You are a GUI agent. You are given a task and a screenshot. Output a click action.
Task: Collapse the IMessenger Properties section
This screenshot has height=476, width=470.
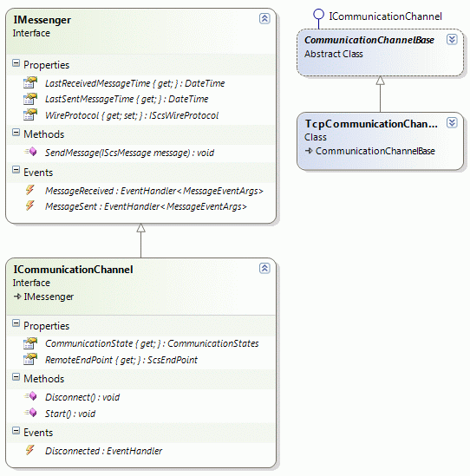pyautogui.click(x=16, y=63)
